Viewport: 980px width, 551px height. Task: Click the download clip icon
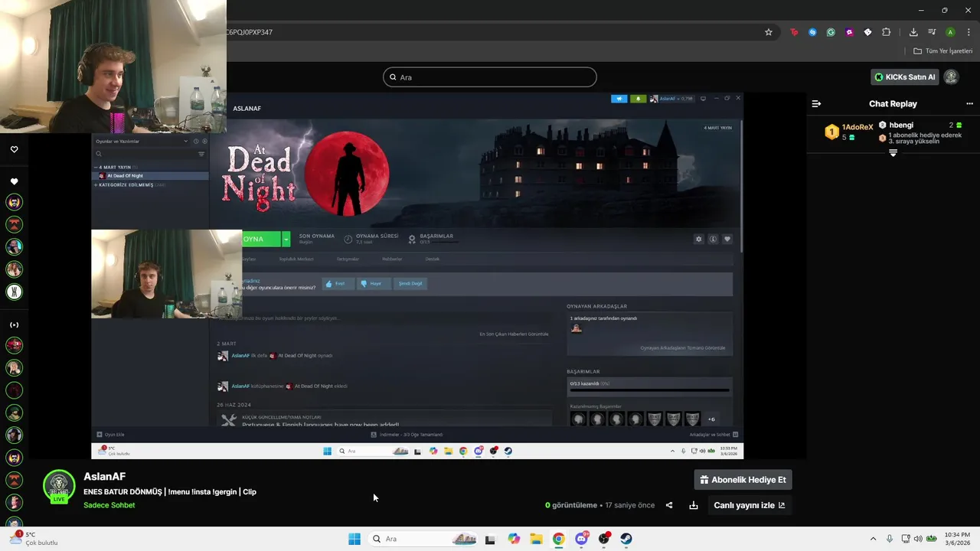(694, 505)
